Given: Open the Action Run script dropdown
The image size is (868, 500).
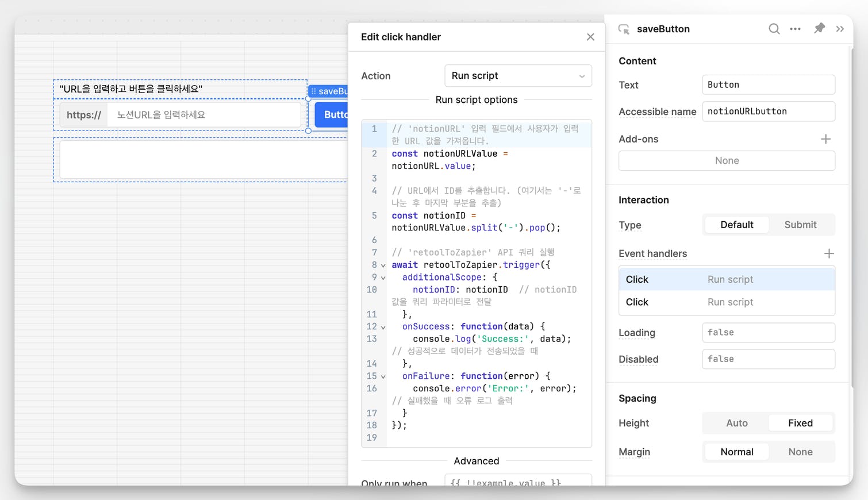Looking at the screenshot, I should 517,76.
